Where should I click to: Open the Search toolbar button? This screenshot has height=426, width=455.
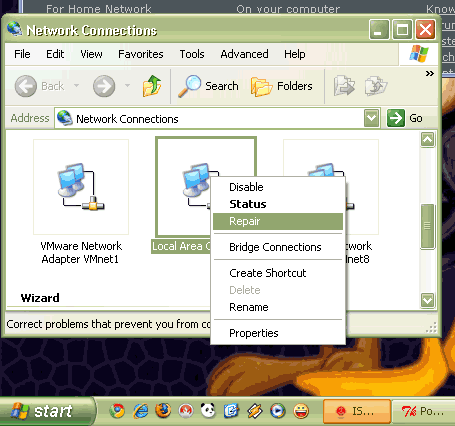(x=208, y=86)
